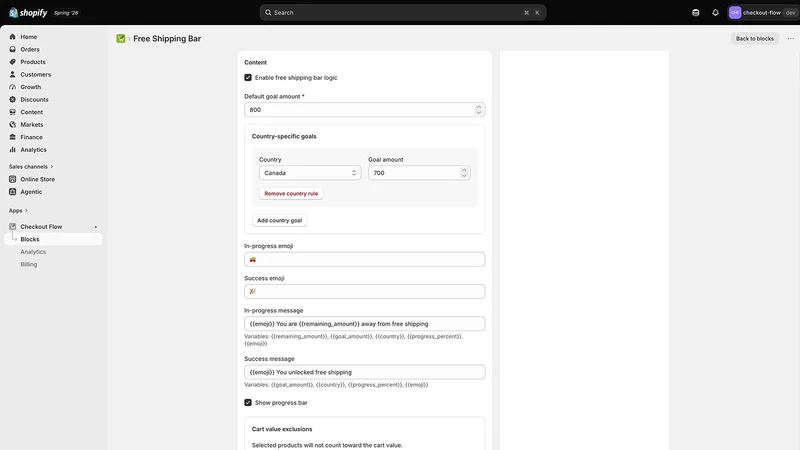Click the search magnifier icon
This screenshot has width=800, height=450.
tap(268, 13)
